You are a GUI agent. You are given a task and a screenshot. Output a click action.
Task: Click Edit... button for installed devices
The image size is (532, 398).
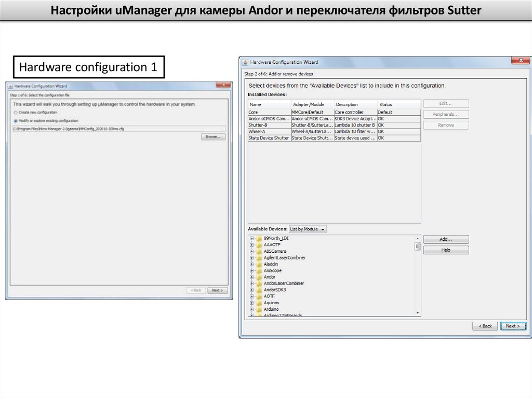[x=446, y=103]
